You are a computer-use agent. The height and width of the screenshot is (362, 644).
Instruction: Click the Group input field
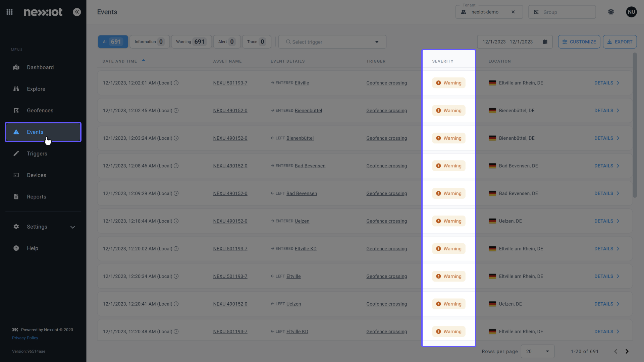point(562,12)
